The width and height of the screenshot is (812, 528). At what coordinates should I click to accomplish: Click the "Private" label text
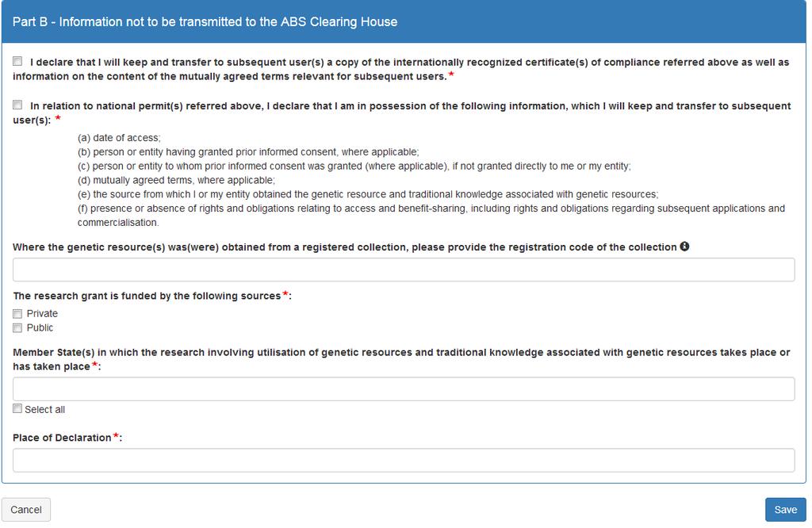42,314
